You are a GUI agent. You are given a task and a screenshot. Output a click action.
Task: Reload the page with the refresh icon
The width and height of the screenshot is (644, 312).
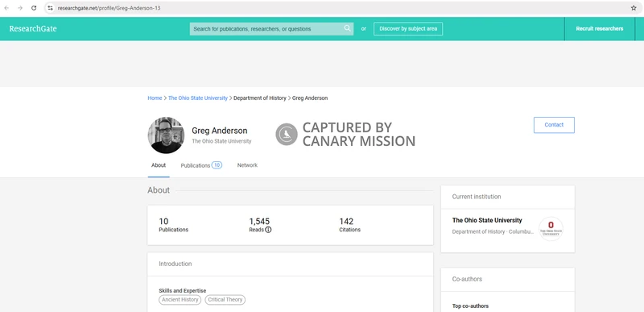(x=34, y=8)
